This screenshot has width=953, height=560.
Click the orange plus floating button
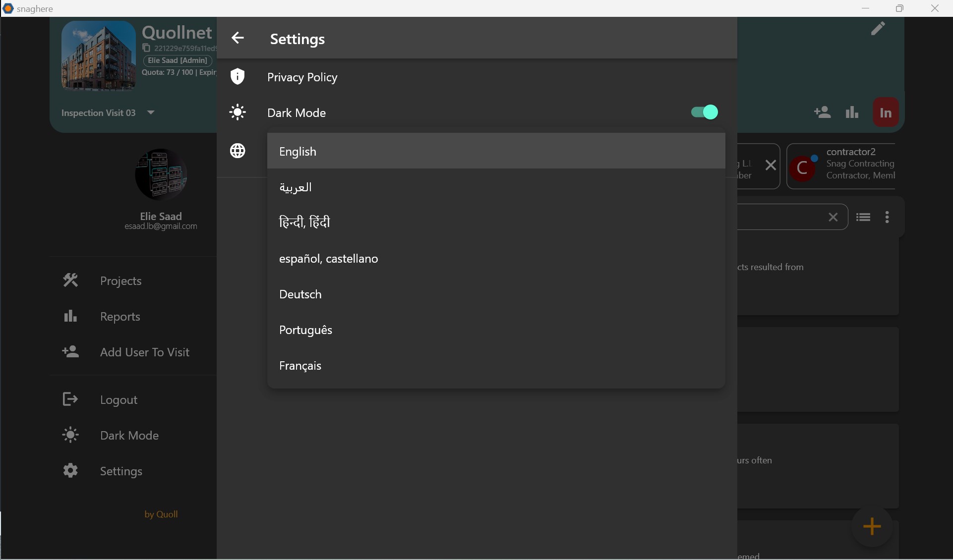[872, 526]
